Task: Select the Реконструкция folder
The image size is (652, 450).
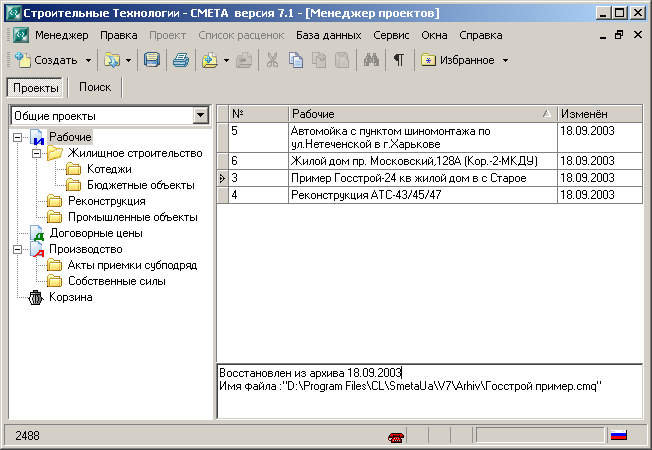Action: coord(106,201)
